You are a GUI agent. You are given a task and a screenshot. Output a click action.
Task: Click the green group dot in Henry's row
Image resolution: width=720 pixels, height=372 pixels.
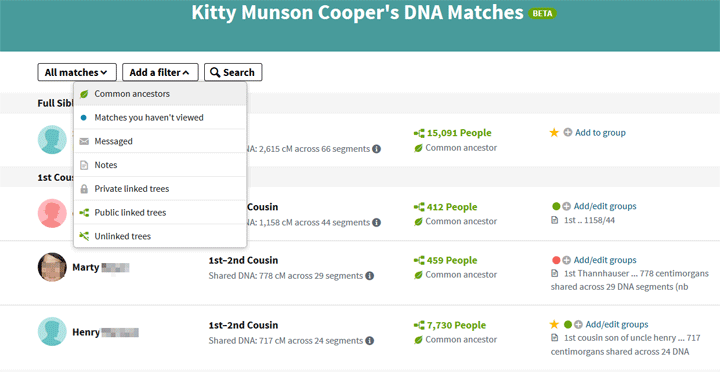coord(568,325)
